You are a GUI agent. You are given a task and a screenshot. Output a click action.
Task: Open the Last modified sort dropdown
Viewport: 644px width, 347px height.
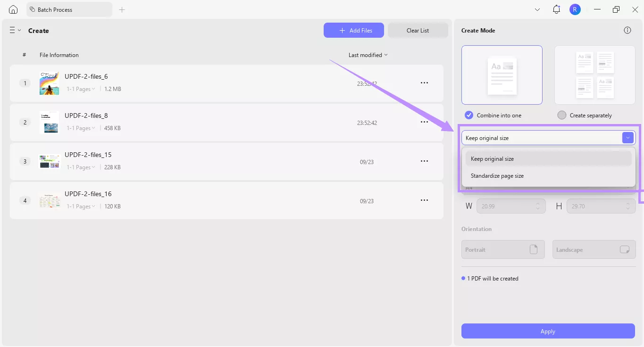pyautogui.click(x=368, y=55)
